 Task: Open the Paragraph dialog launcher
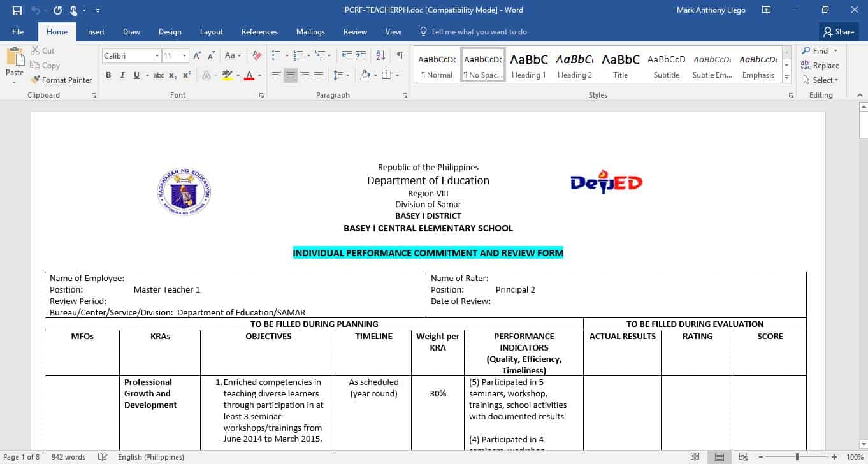(405, 95)
